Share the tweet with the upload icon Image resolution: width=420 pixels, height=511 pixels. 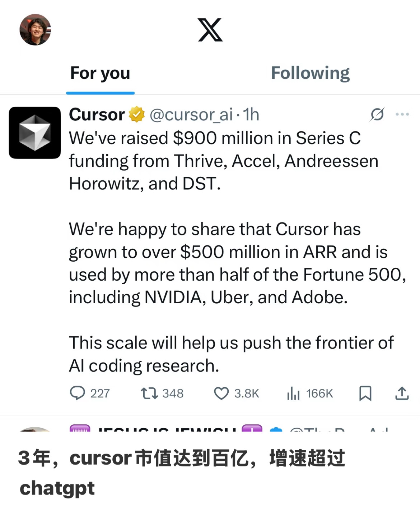coord(402,393)
